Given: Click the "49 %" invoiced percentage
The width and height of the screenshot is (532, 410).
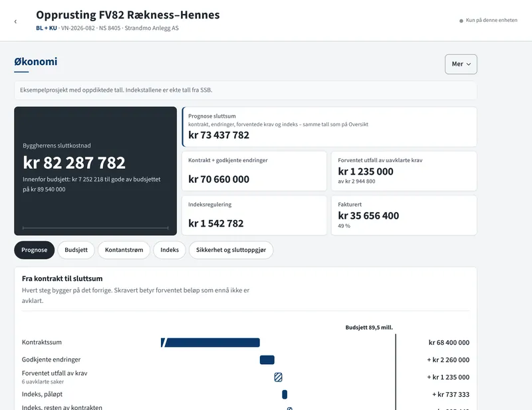Looking at the screenshot, I should [344, 226].
